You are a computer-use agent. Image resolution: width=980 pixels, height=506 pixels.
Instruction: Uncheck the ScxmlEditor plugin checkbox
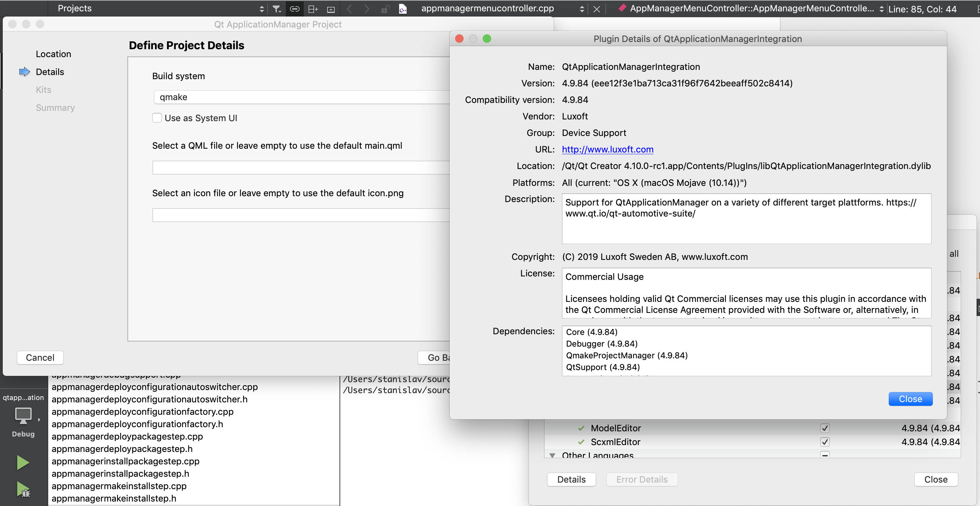pyautogui.click(x=824, y=442)
